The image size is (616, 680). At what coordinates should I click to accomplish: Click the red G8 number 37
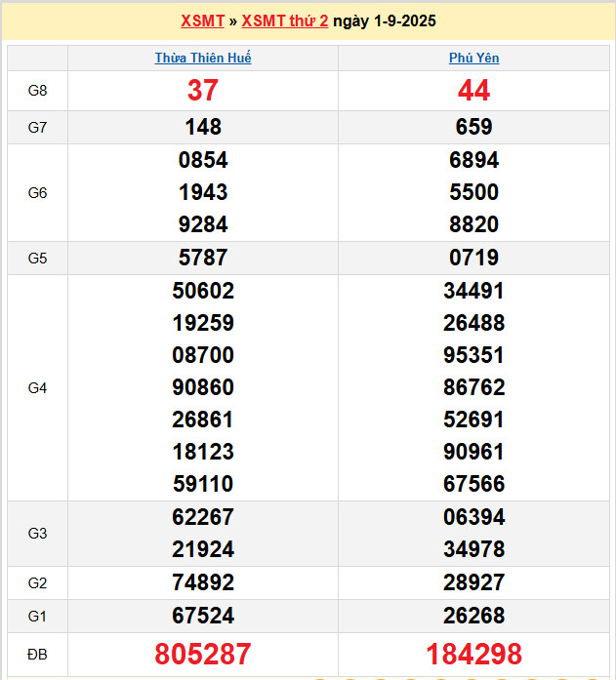(203, 90)
